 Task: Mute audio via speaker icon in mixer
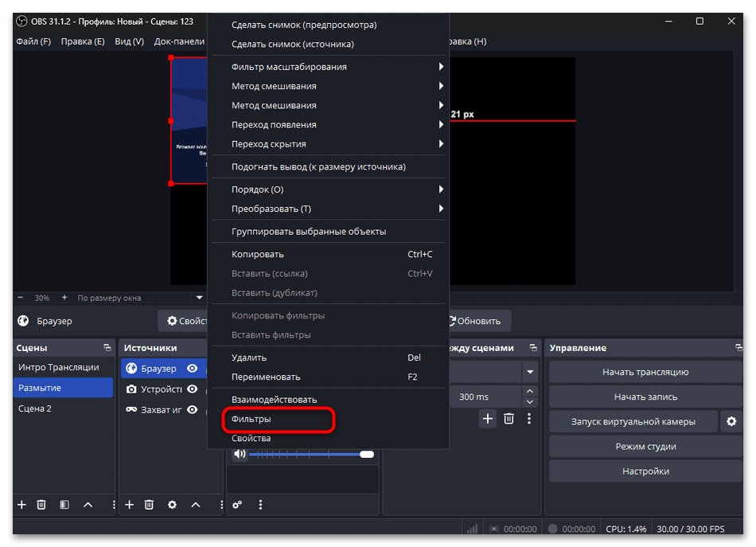[x=239, y=455]
